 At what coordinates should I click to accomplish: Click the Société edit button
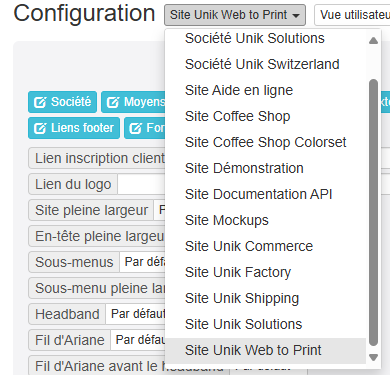[63, 102]
